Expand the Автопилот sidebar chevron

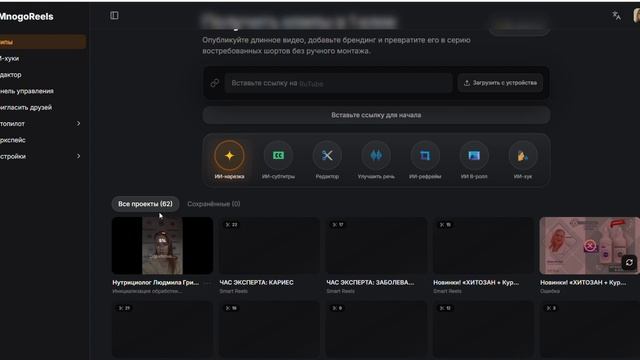point(78,123)
